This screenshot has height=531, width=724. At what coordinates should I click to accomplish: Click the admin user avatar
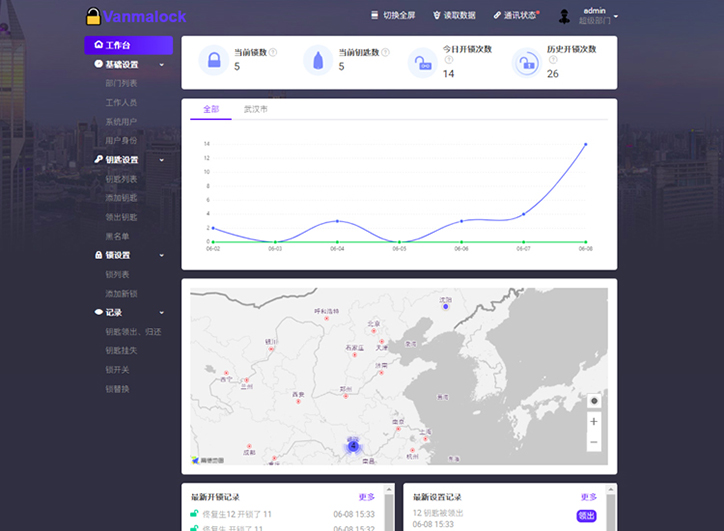[565, 16]
